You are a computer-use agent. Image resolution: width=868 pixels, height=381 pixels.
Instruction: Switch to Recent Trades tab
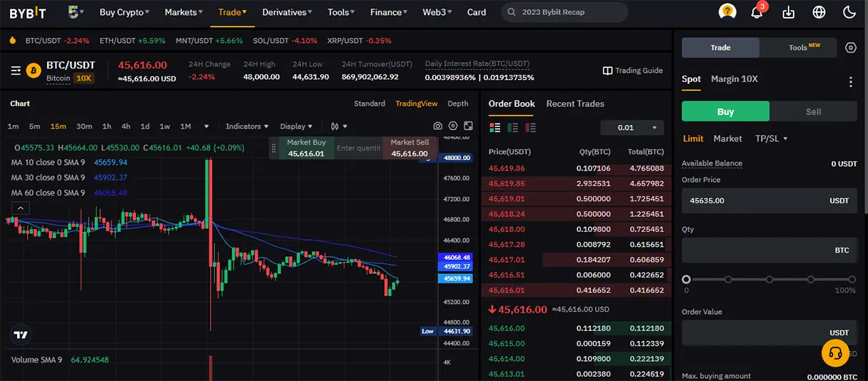tap(575, 103)
